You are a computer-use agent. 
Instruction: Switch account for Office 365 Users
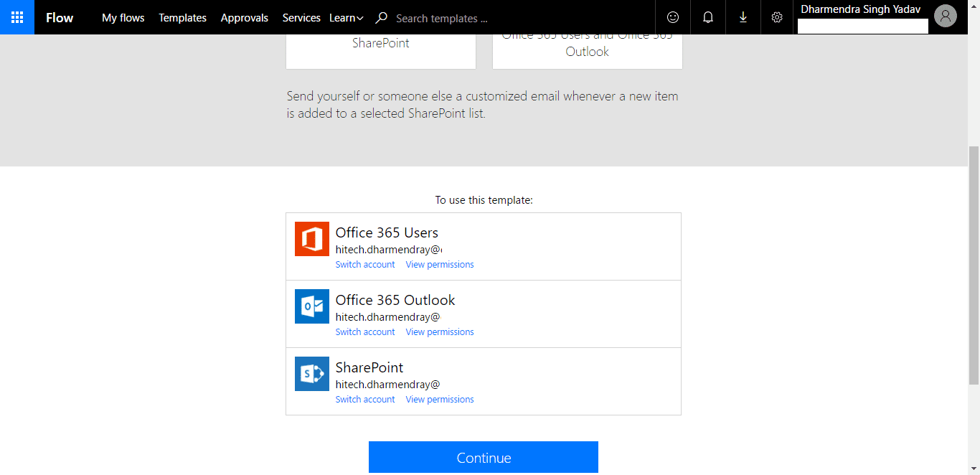pos(365,265)
